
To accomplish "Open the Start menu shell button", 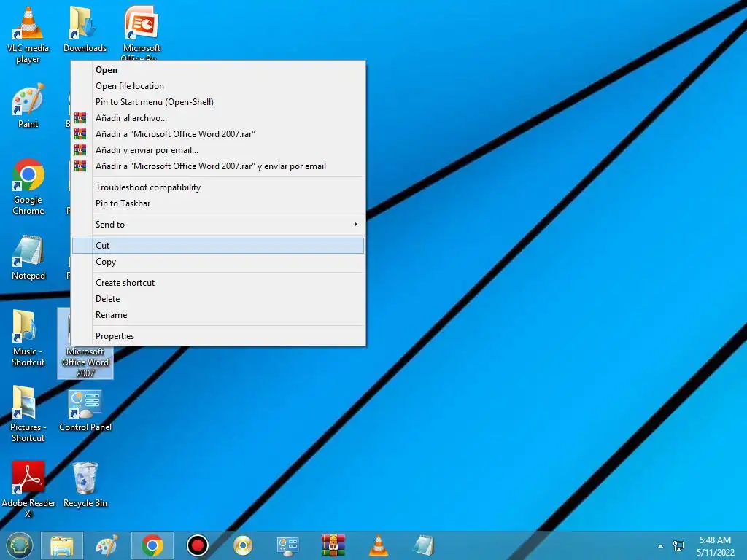I will pos(19,545).
